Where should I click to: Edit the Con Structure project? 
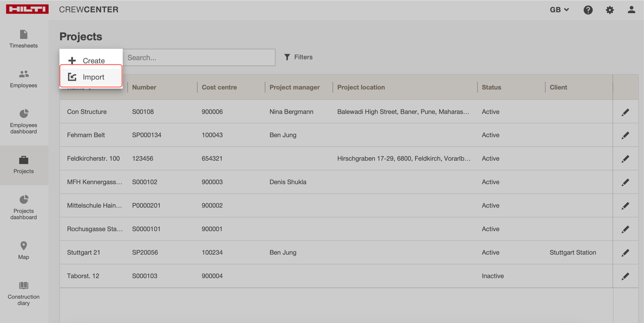tap(625, 112)
